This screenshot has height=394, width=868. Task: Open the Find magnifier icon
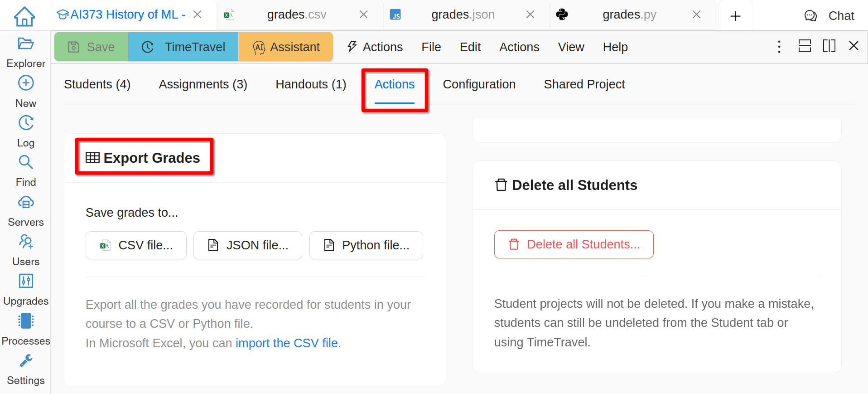point(25,162)
